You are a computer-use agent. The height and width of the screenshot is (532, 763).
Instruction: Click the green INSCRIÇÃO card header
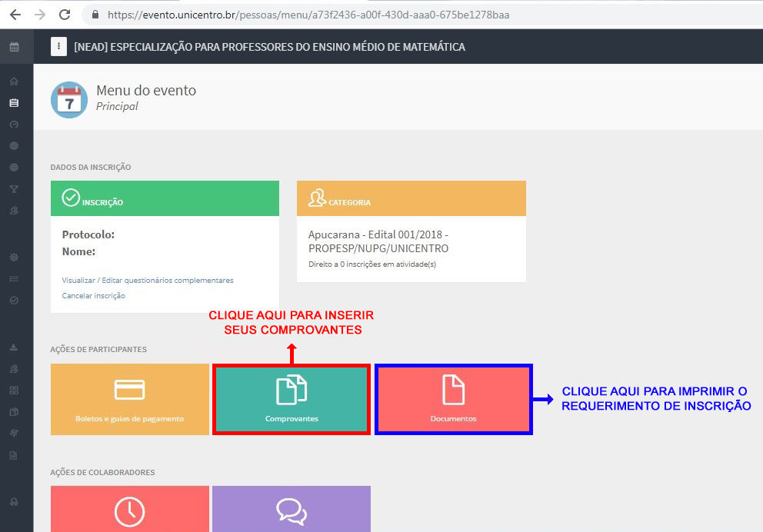(x=165, y=198)
